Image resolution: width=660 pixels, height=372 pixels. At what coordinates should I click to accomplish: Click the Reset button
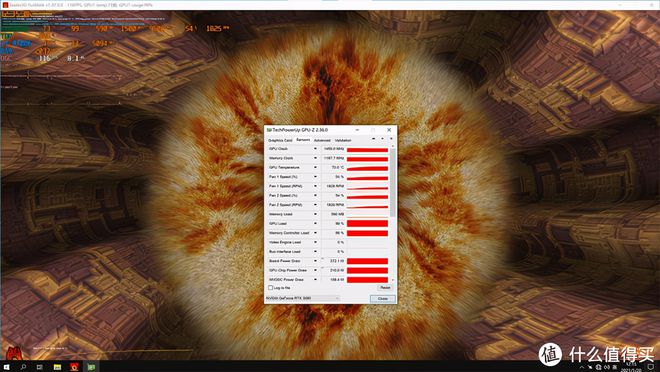385,288
